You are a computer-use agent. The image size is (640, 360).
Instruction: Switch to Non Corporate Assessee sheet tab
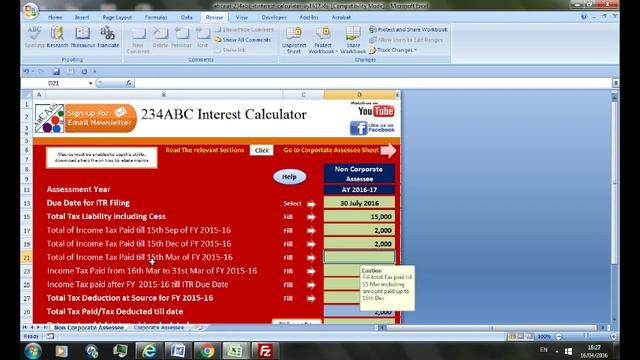[89, 328]
